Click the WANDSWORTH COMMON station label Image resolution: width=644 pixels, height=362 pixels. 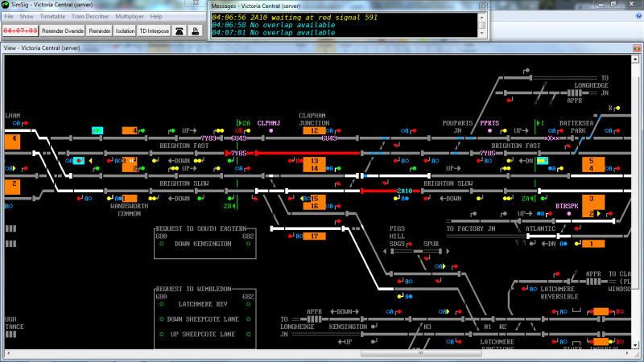click(130, 210)
